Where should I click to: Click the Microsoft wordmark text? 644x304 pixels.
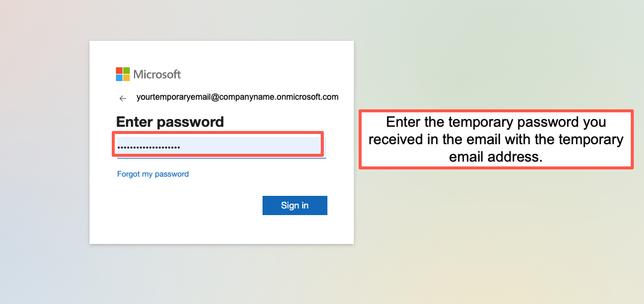pyautogui.click(x=157, y=74)
